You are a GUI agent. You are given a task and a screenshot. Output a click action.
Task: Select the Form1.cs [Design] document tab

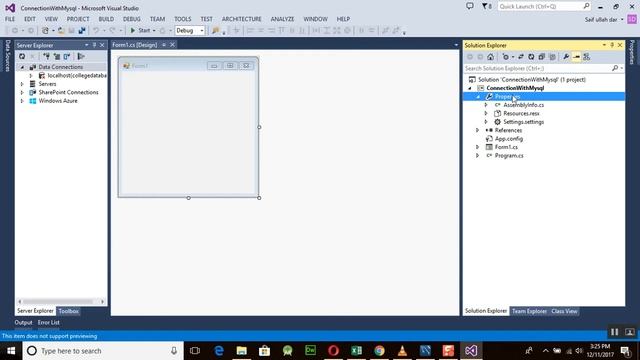tap(135, 45)
